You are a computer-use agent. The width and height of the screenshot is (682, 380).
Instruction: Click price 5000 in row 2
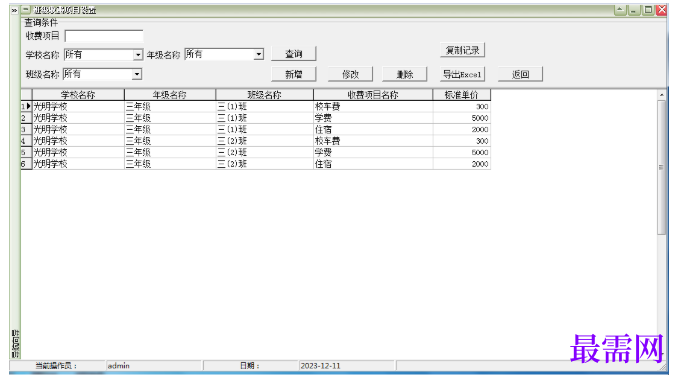click(x=461, y=118)
